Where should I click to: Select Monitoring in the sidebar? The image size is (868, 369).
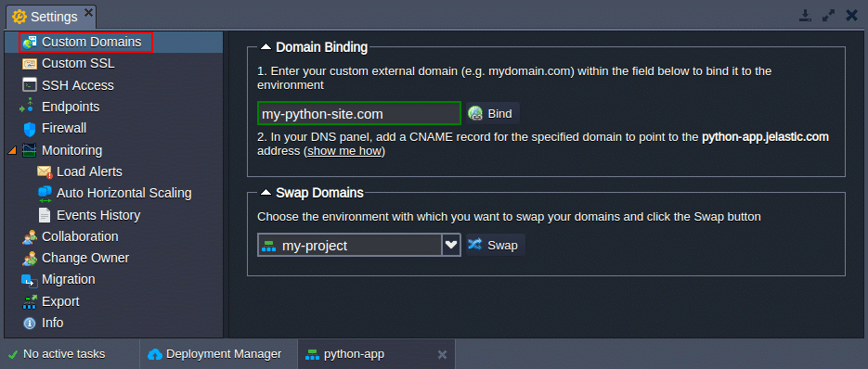72,150
